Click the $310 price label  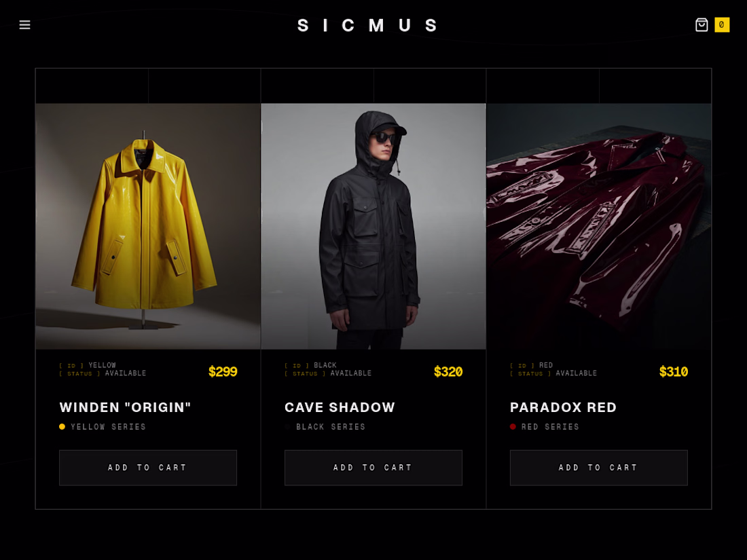click(673, 371)
